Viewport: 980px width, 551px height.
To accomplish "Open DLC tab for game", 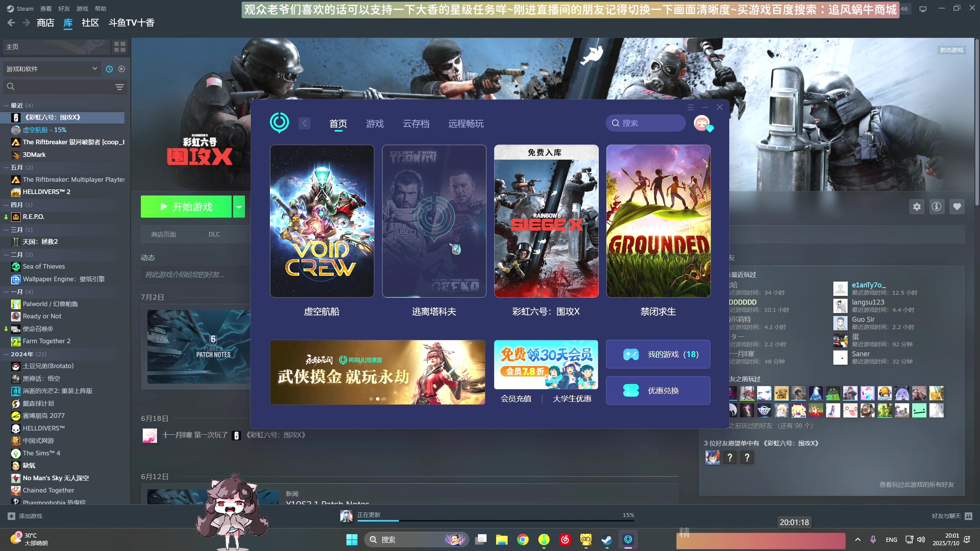I will (214, 234).
